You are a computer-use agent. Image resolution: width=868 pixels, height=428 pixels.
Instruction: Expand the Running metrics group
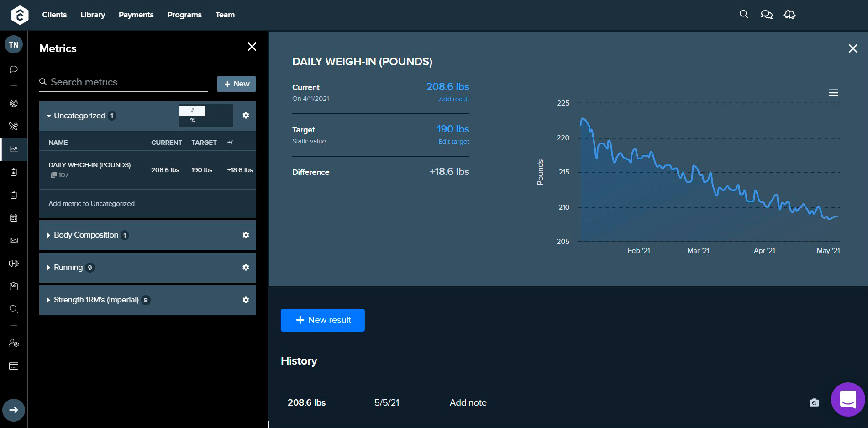click(49, 268)
